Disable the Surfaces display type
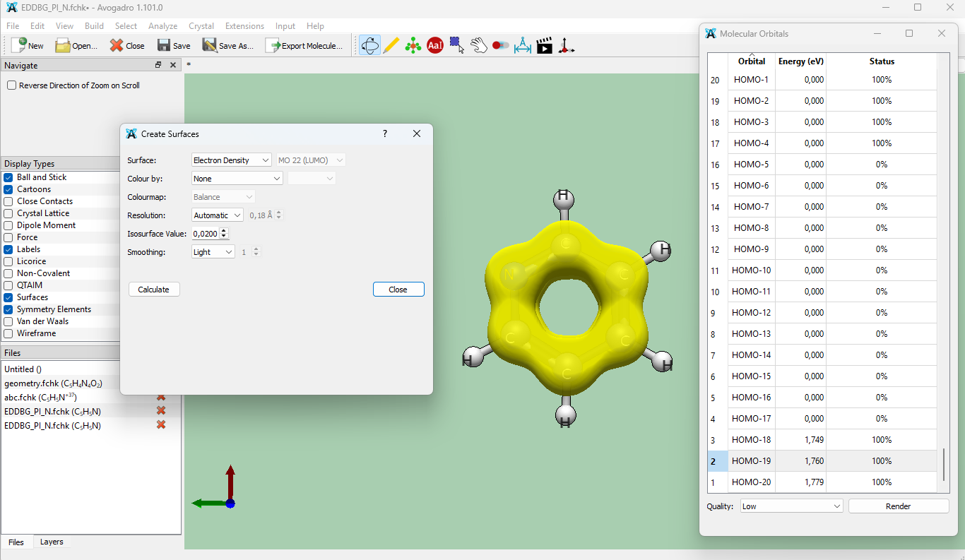Image resolution: width=965 pixels, height=560 pixels. [x=8, y=297]
